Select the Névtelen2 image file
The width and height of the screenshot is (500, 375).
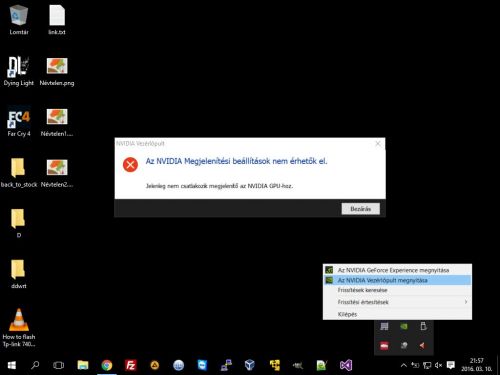(57, 173)
